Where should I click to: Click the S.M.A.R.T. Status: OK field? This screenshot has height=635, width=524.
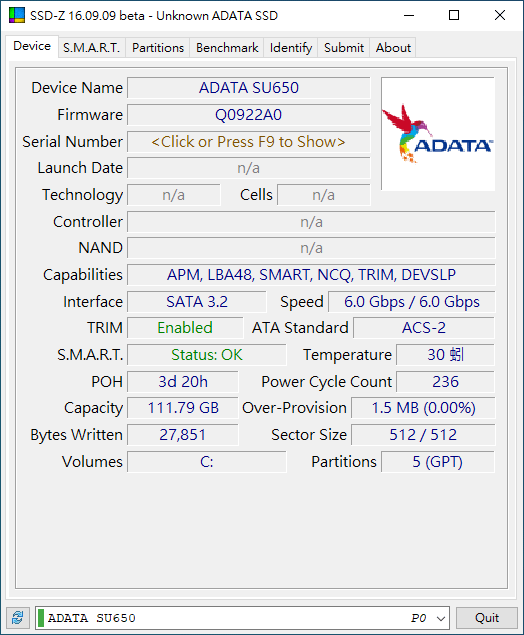coord(207,355)
